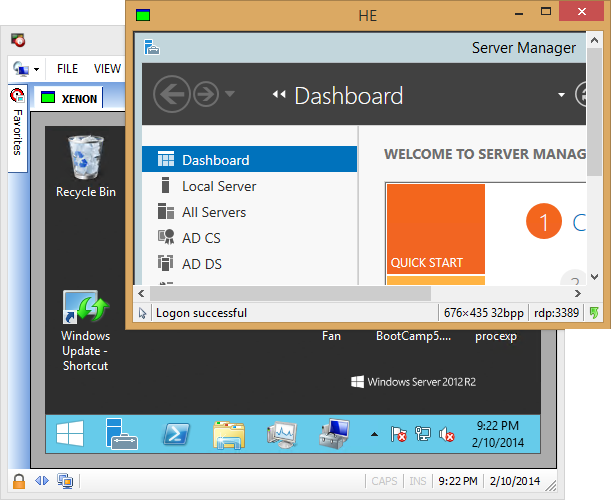Click the connect computer toolbar icon

point(21,69)
